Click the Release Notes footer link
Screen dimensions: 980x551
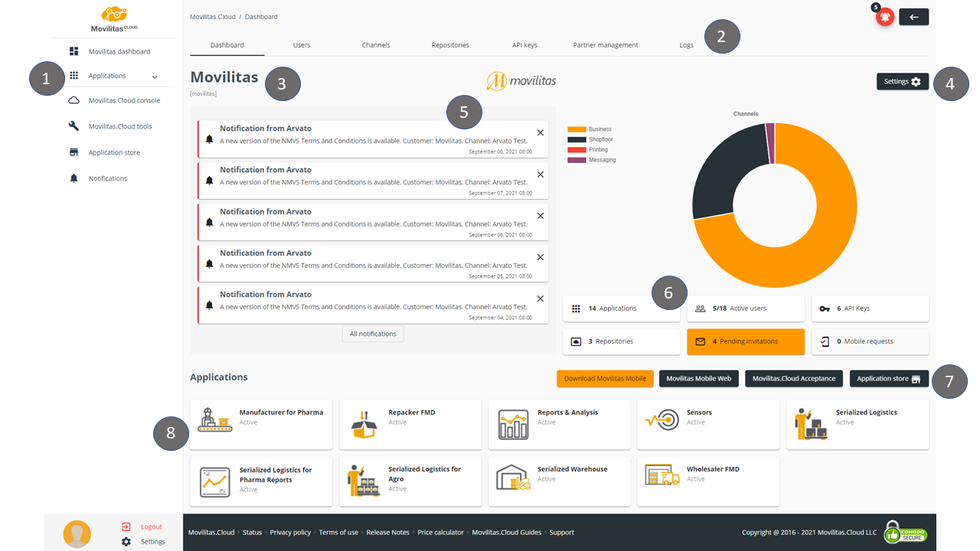(x=388, y=533)
